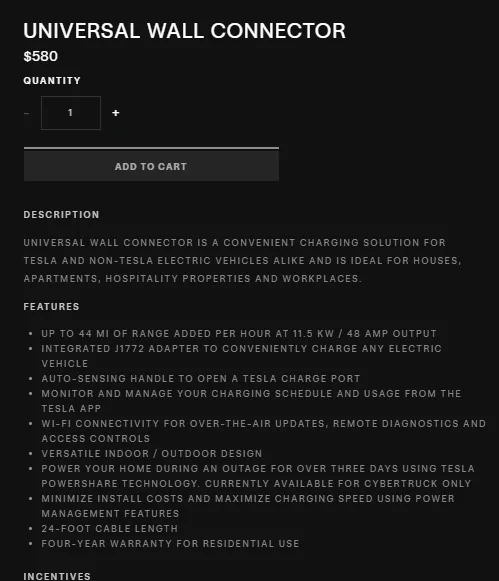The image size is (499, 581).
Task: Increase quantity with the plus icon
Action: click(x=116, y=113)
